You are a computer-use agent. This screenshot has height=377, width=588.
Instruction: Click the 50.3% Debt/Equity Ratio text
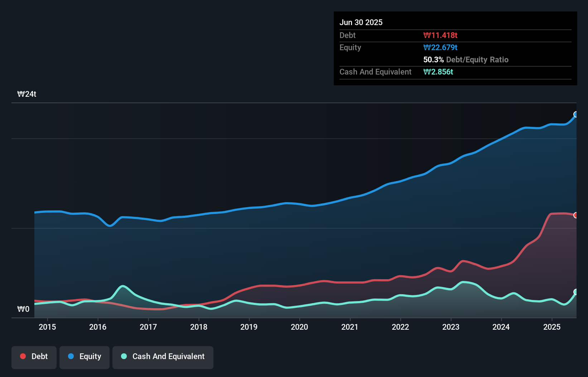tap(466, 59)
